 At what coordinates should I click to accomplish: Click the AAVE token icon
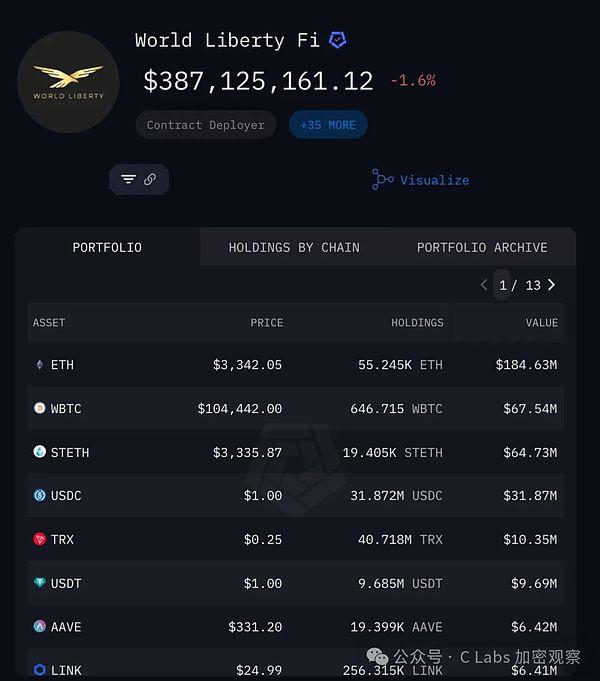click(x=40, y=626)
